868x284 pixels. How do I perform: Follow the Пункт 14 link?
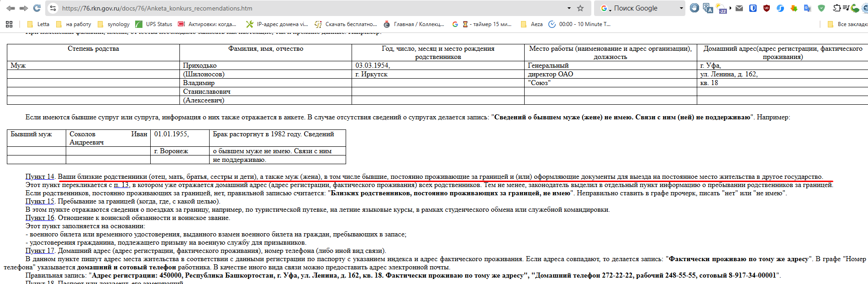40,177
